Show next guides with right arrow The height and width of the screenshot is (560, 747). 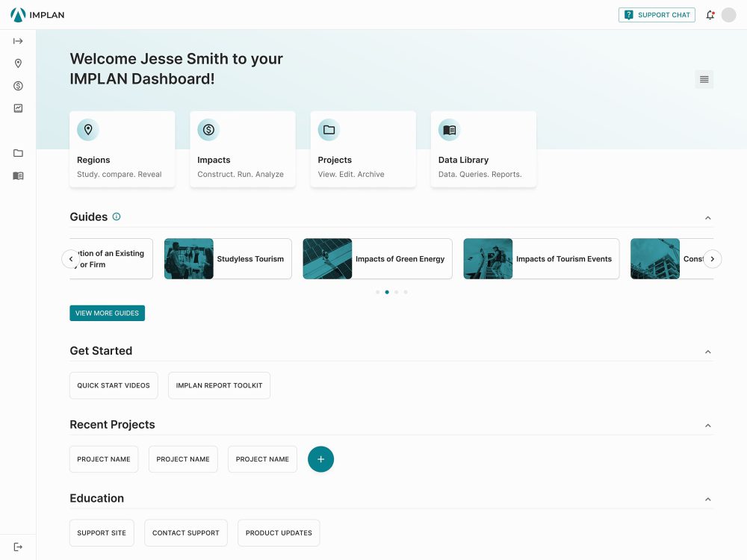(x=712, y=259)
